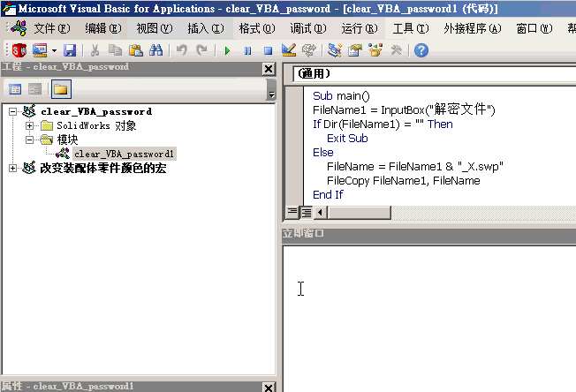Open the 运行(R) menu
The image size is (576, 392).
pos(360,28)
